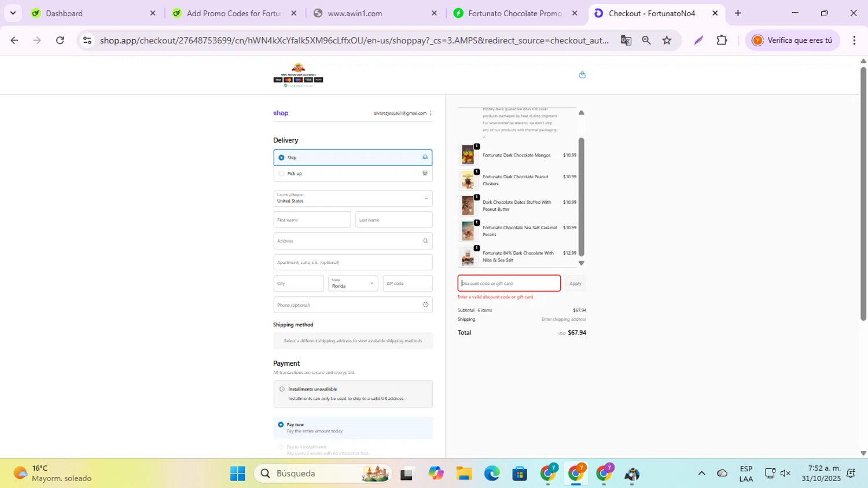Open the cart bag icon in header

pyautogui.click(x=582, y=75)
